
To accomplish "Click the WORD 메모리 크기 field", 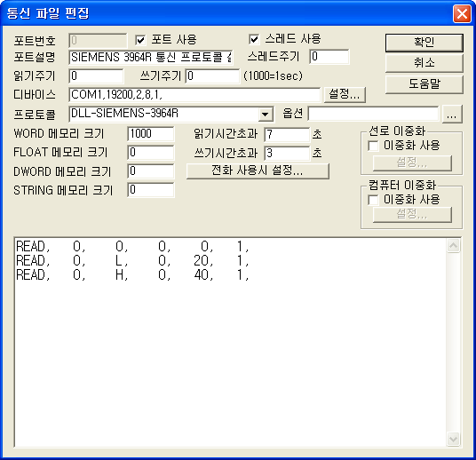I will point(151,134).
